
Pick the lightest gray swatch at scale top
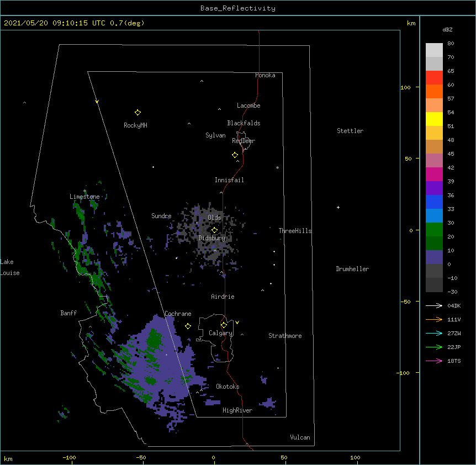point(434,50)
